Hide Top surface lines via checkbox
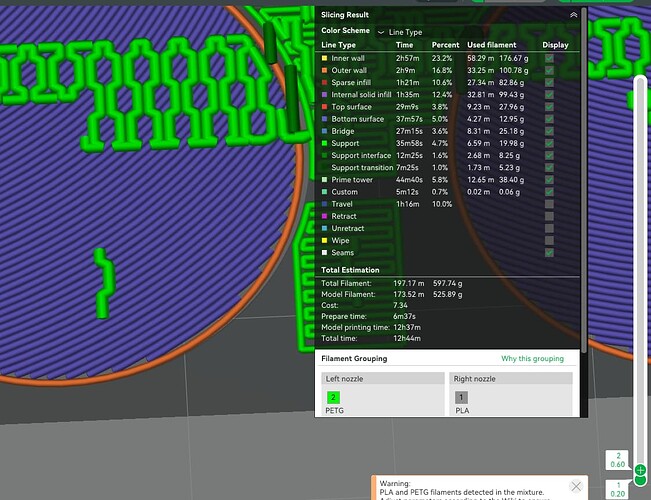Viewport: 651px width, 500px height. tap(549, 107)
